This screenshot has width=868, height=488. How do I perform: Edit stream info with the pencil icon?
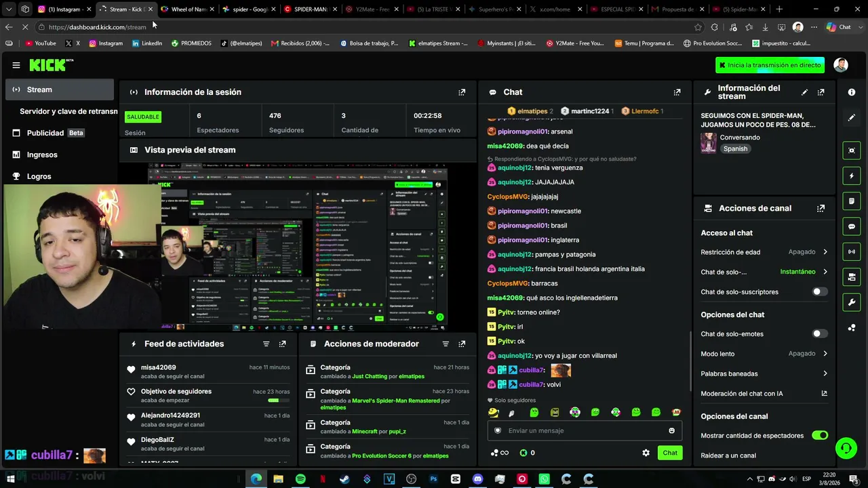click(x=804, y=92)
